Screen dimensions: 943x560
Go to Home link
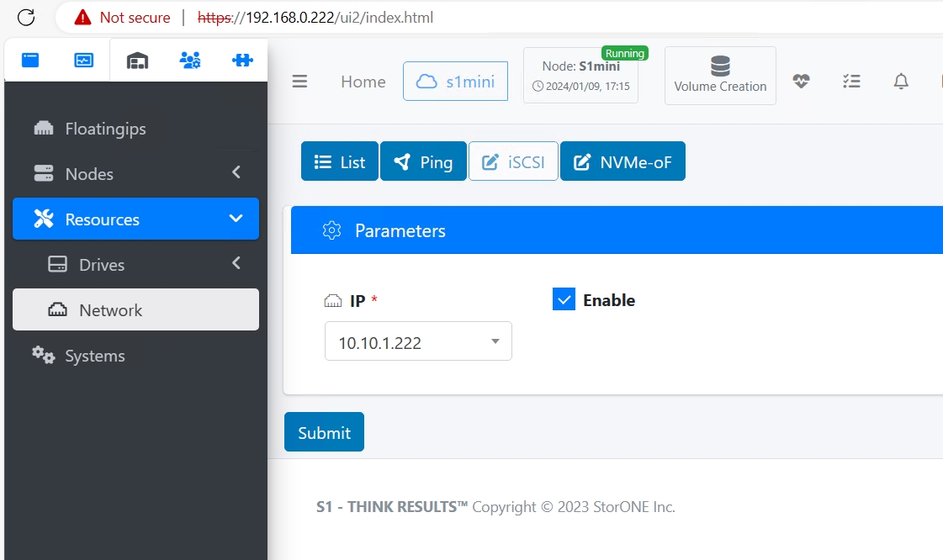pos(363,81)
